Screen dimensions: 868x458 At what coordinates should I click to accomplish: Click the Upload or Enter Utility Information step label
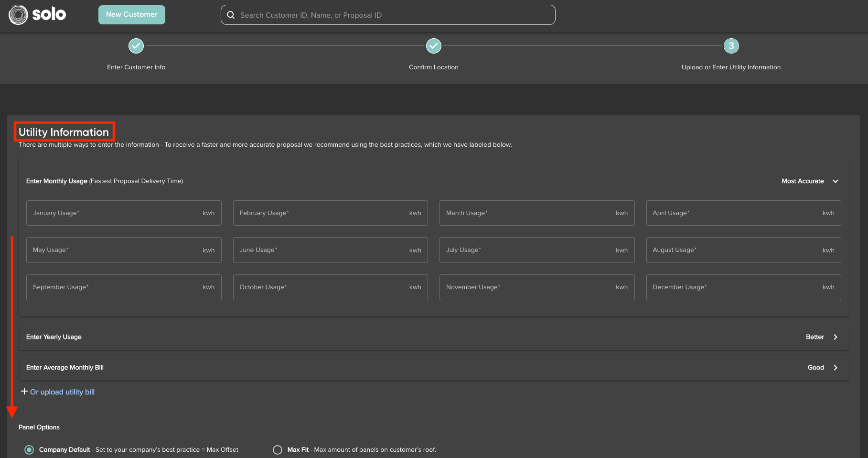(731, 67)
